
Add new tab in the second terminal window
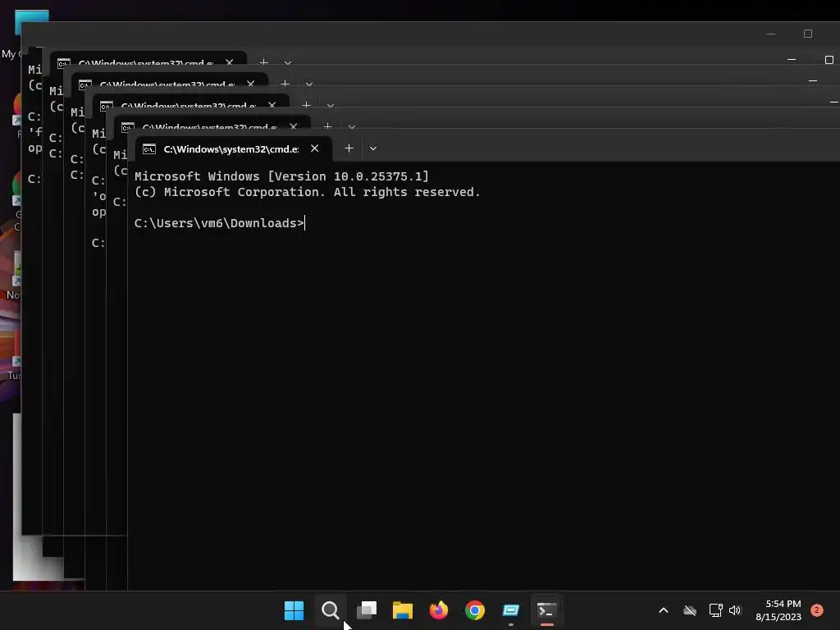point(328,126)
